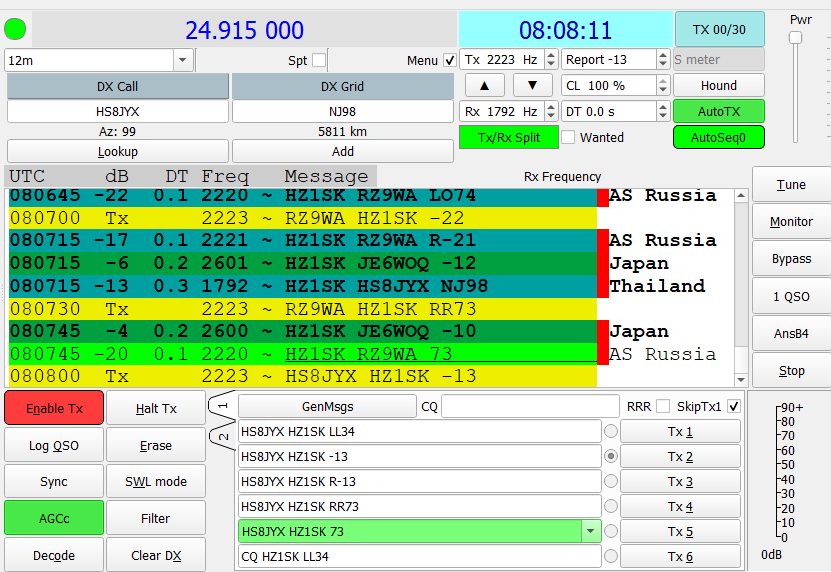Click the GenMsgs button
Image resolution: width=831 pixels, height=572 pixels.
tap(328, 407)
